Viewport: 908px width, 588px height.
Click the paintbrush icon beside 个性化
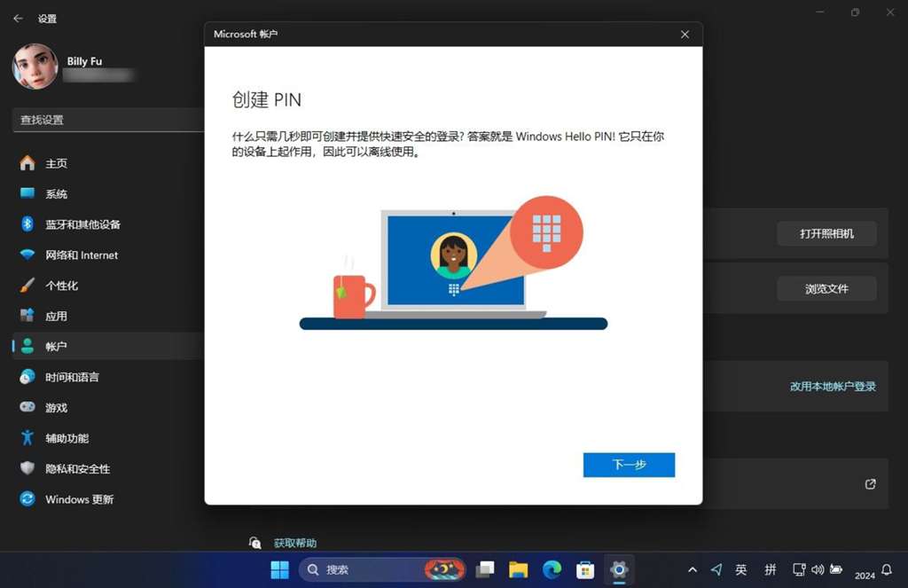(x=27, y=285)
